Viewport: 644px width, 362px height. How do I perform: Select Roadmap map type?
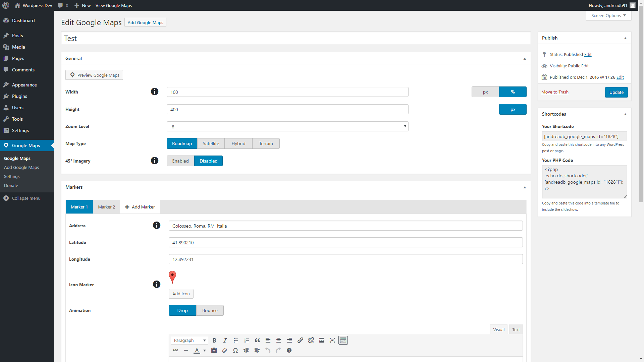click(182, 143)
